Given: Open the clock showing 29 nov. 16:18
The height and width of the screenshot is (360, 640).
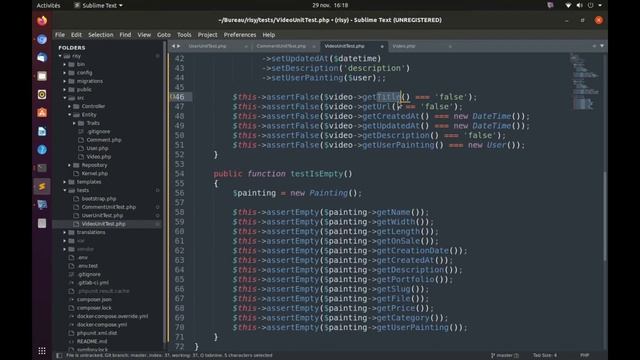Looking at the screenshot, I should point(330,5).
